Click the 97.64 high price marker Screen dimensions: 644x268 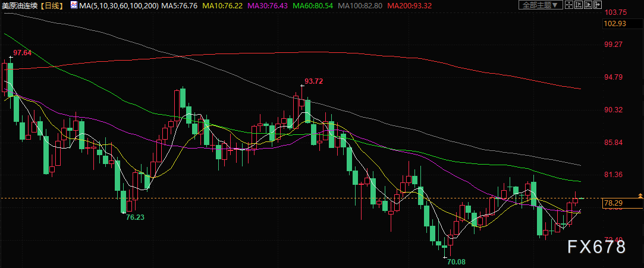click(x=23, y=53)
